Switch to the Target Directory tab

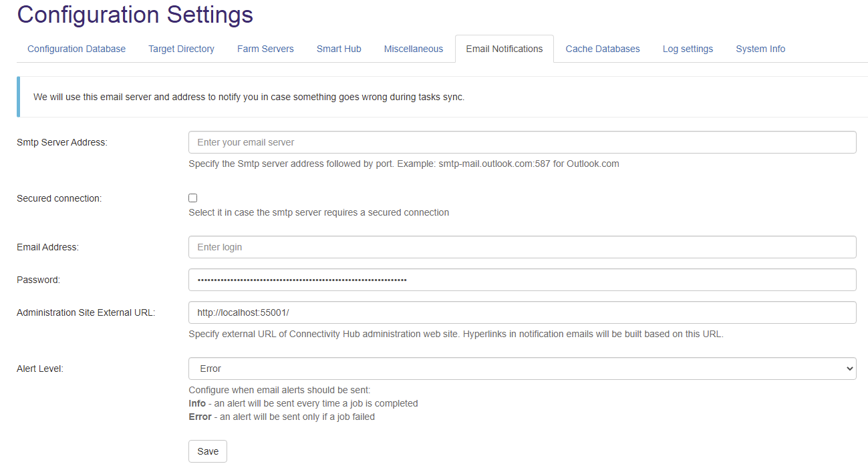pyautogui.click(x=181, y=49)
